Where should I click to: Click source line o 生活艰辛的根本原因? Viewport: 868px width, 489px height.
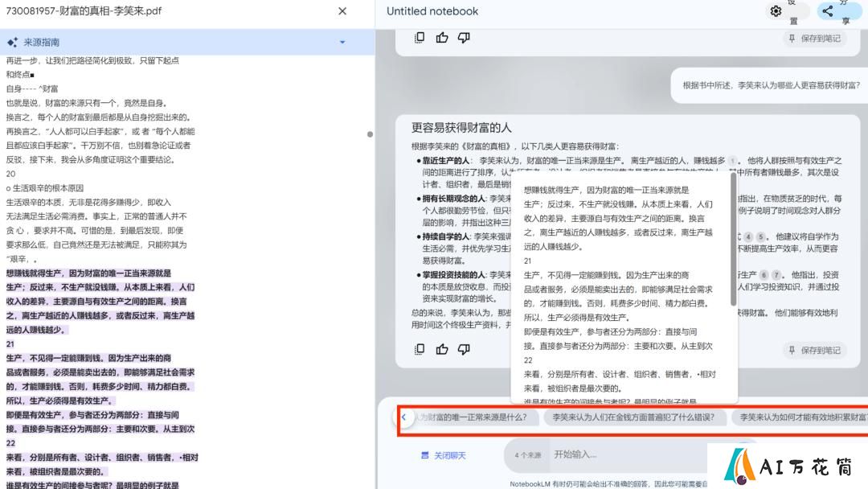click(45, 188)
